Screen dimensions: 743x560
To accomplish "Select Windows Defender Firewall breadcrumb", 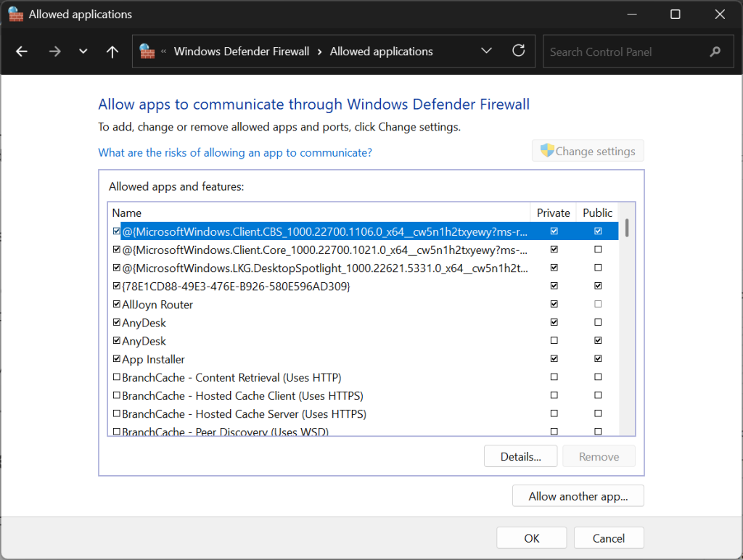I will coord(241,52).
